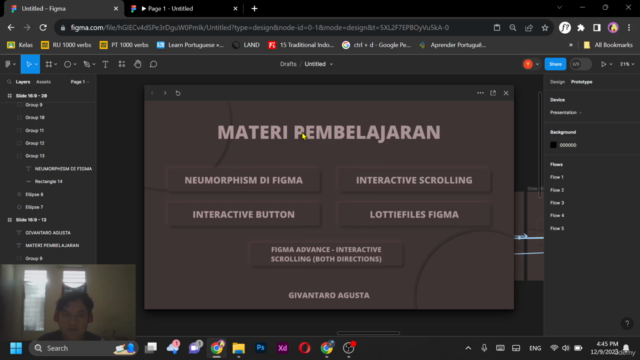This screenshot has height=360, width=640.
Task: Go to previous frame in preview
Action: click(152, 93)
